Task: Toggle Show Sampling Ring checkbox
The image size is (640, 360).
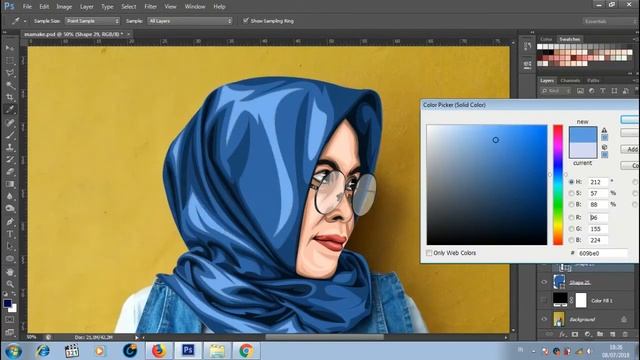Action: tap(245, 20)
